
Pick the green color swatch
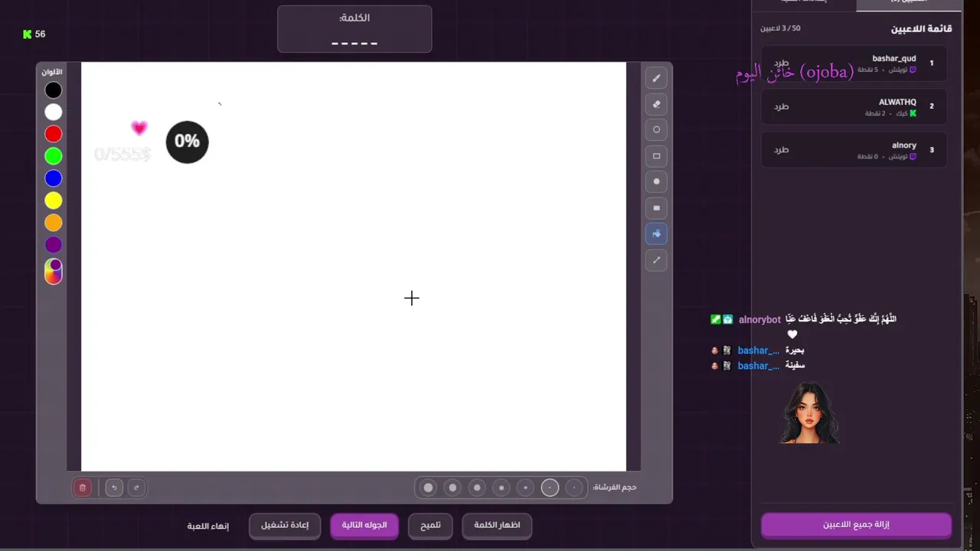point(53,157)
